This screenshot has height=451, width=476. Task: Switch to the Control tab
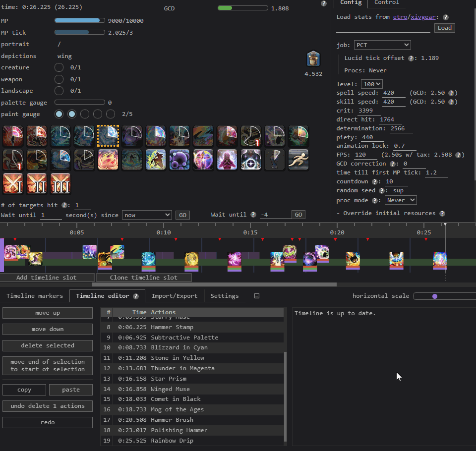pos(386,2)
